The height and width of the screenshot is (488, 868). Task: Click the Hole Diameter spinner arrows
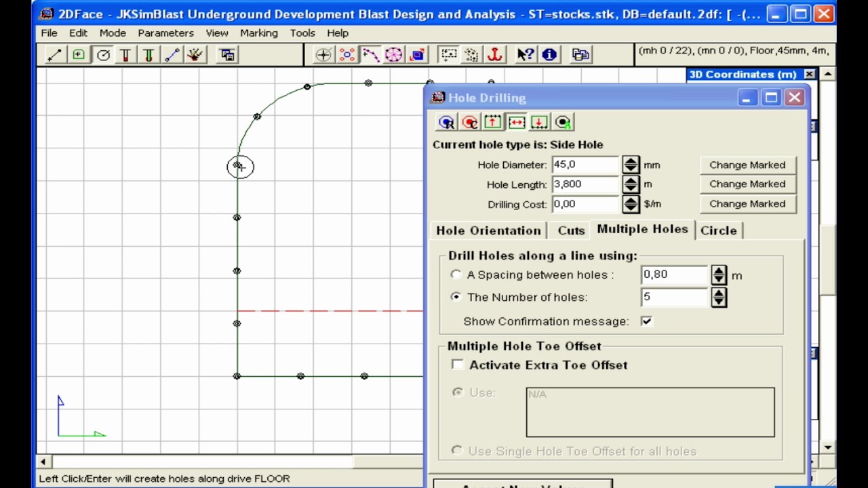(x=631, y=165)
